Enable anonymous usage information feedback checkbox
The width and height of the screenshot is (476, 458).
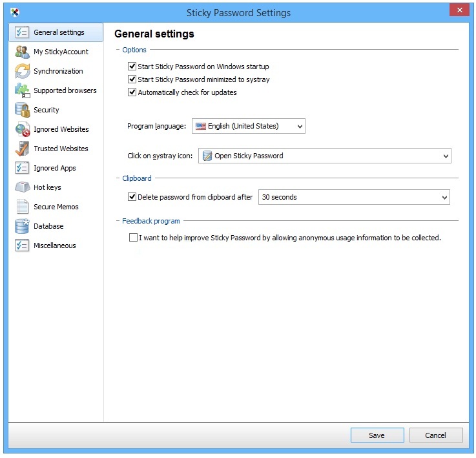pos(133,238)
